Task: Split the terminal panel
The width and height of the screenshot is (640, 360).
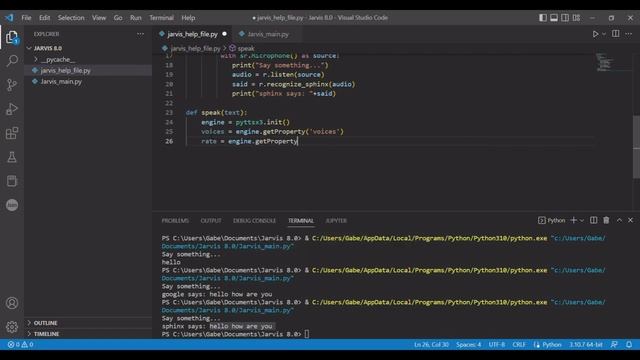Action: coord(593,220)
